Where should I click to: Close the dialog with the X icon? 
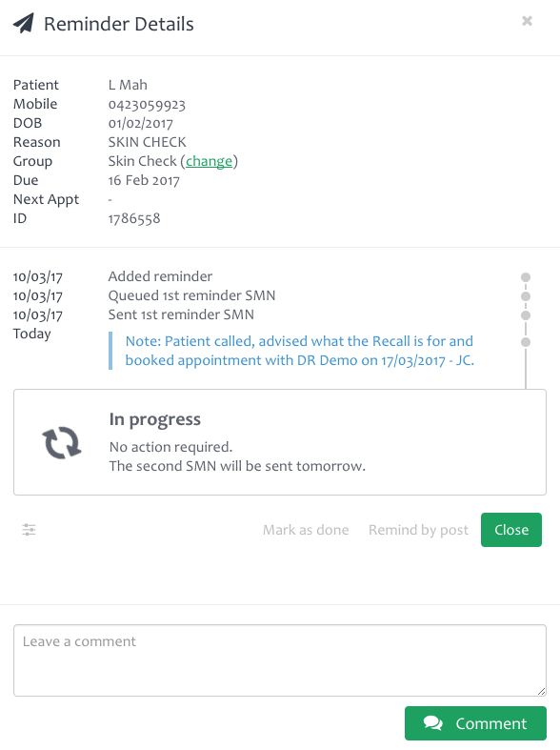point(527,21)
